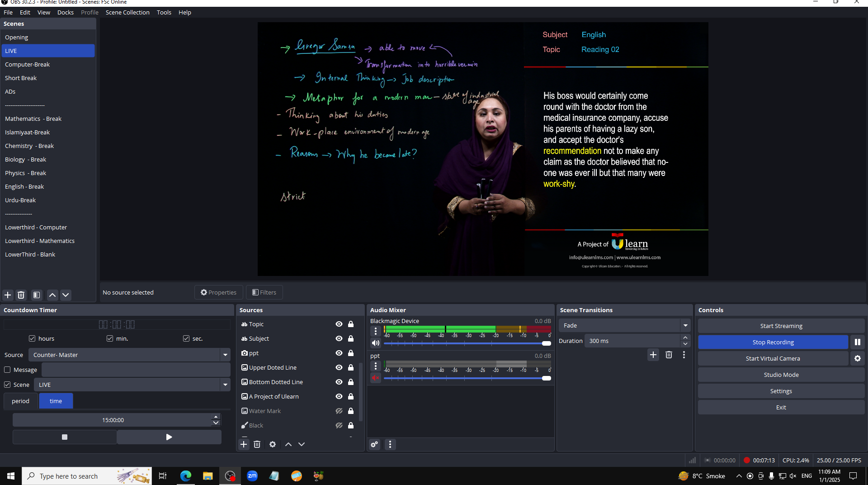Increase countdown time stepper up
This screenshot has height=485, width=868.
216,417
